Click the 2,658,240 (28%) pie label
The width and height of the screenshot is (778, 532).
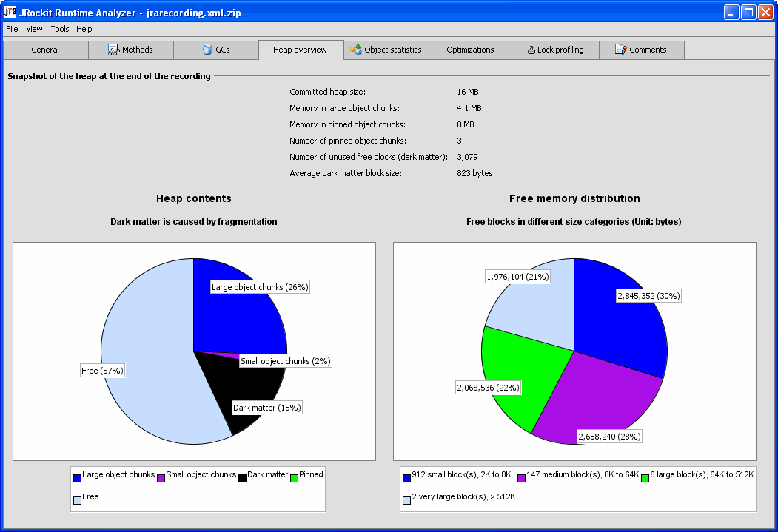click(x=609, y=437)
